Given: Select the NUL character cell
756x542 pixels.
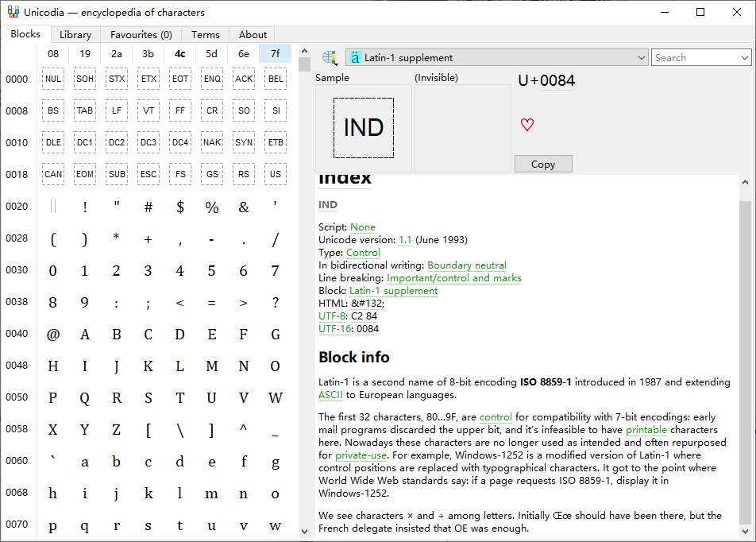Looking at the screenshot, I should click(x=52, y=78).
